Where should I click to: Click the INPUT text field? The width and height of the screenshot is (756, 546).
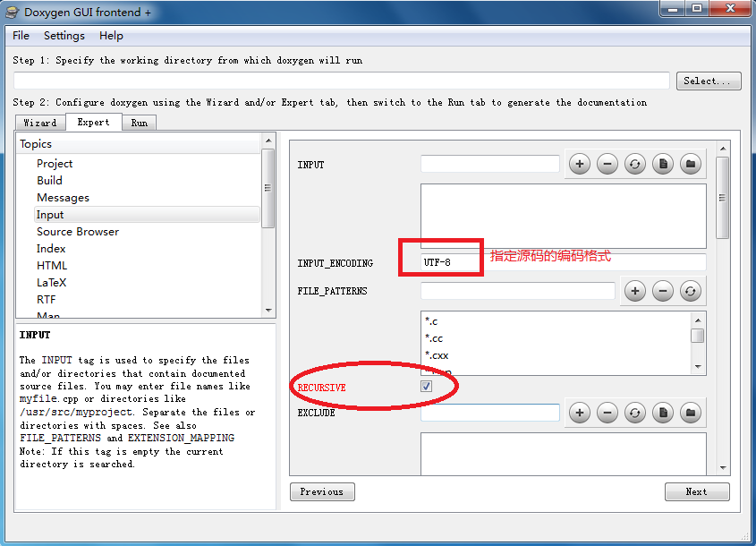click(490, 164)
